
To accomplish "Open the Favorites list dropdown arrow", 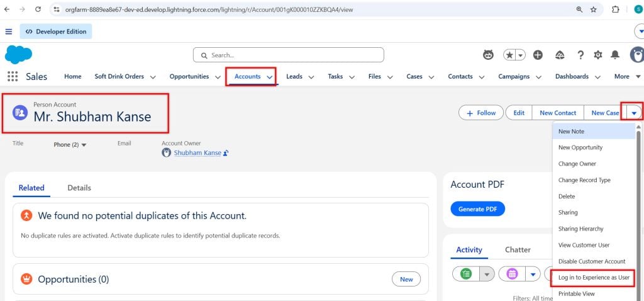I will click(521, 55).
